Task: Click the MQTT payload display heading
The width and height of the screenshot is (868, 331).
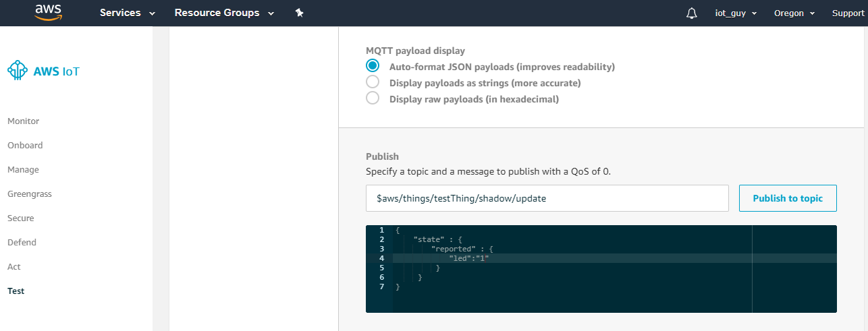Action: click(415, 51)
